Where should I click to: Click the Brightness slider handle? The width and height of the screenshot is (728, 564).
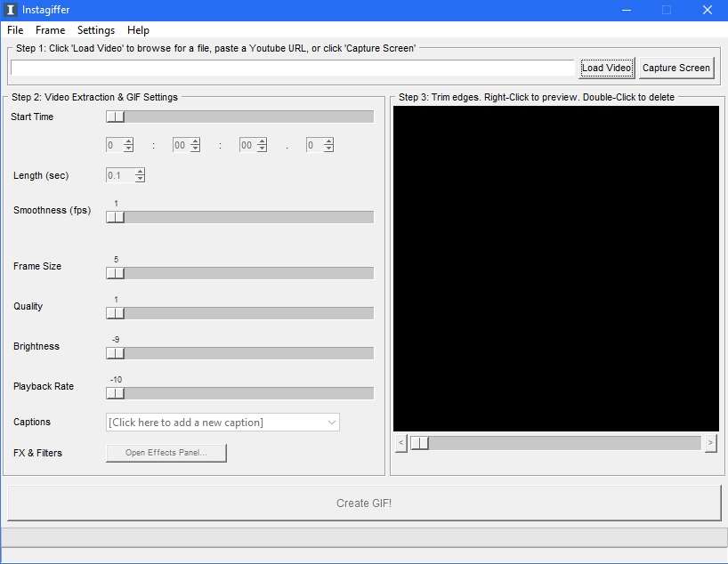pos(115,353)
